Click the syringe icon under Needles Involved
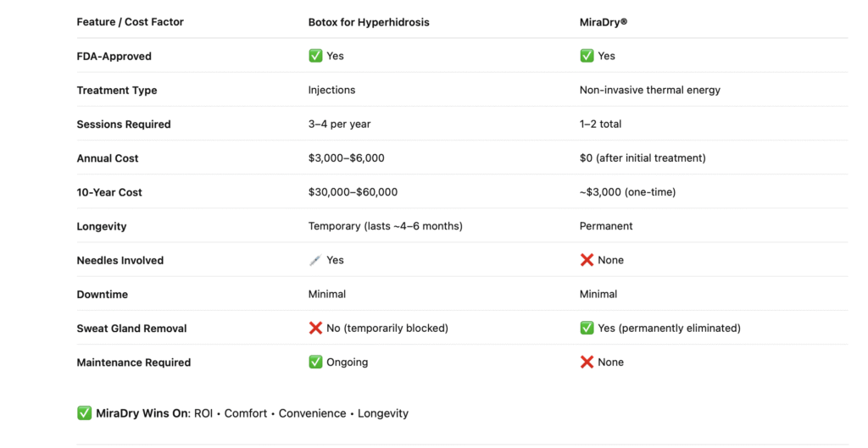 (315, 260)
